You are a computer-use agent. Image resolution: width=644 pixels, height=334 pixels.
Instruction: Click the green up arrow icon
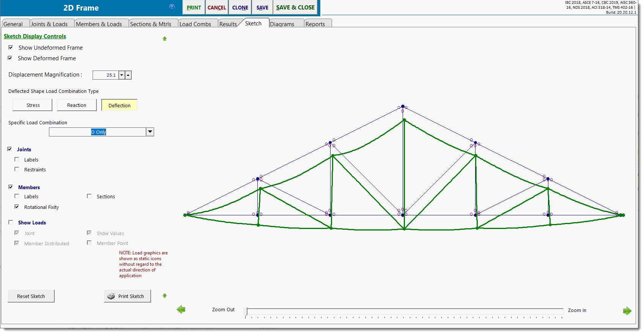pos(165,39)
